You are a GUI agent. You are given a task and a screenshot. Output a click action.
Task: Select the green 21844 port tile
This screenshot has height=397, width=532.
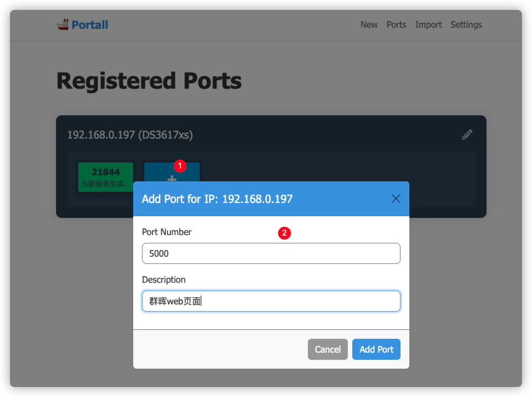tap(105, 177)
